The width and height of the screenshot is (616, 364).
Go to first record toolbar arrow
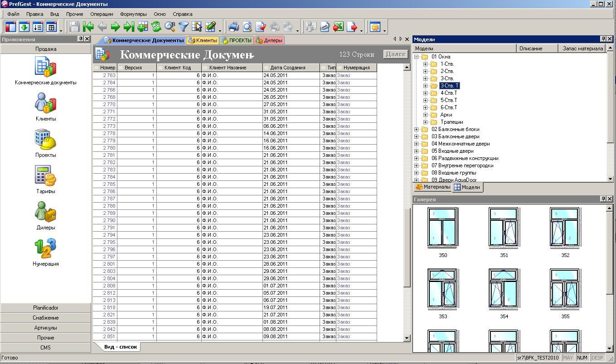pos(88,27)
